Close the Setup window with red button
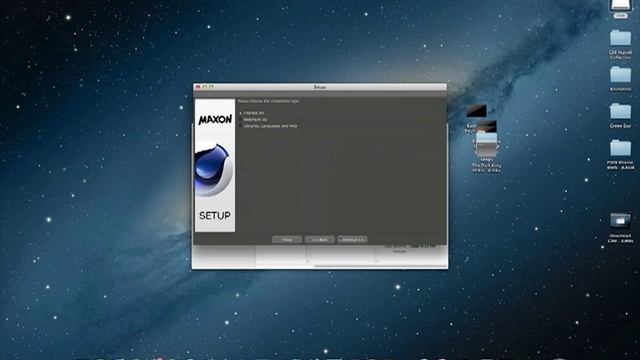This screenshot has height=360, width=640. tap(198, 87)
